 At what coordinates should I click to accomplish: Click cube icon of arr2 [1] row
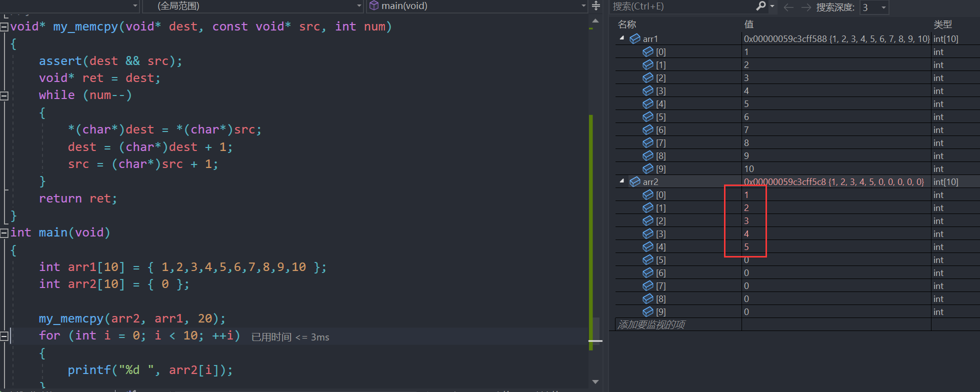[x=648, y=207]
